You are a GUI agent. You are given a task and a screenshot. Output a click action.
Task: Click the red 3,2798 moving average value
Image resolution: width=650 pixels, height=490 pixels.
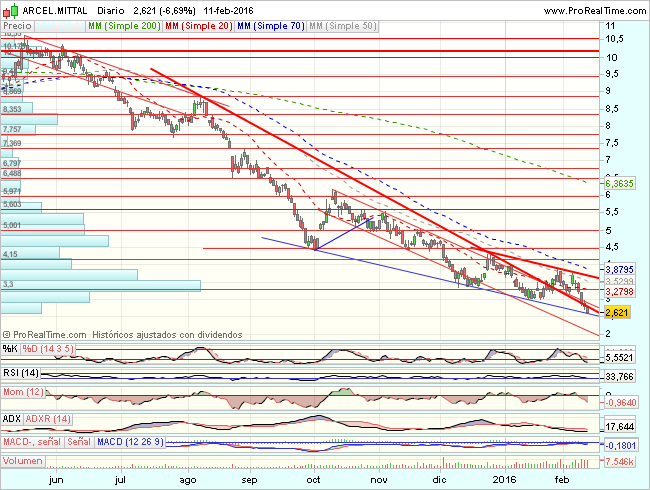(x=619, y=291)
